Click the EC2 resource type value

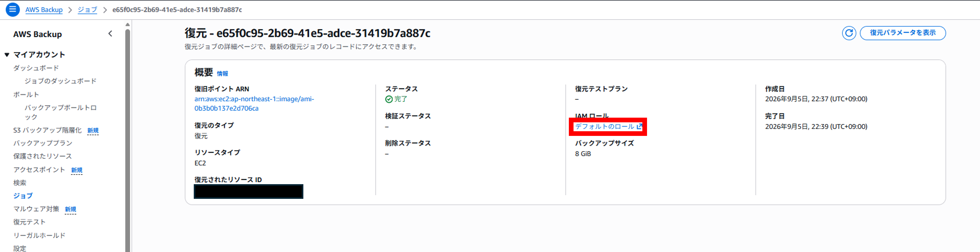pyautogui.click(x=200, y=163)
